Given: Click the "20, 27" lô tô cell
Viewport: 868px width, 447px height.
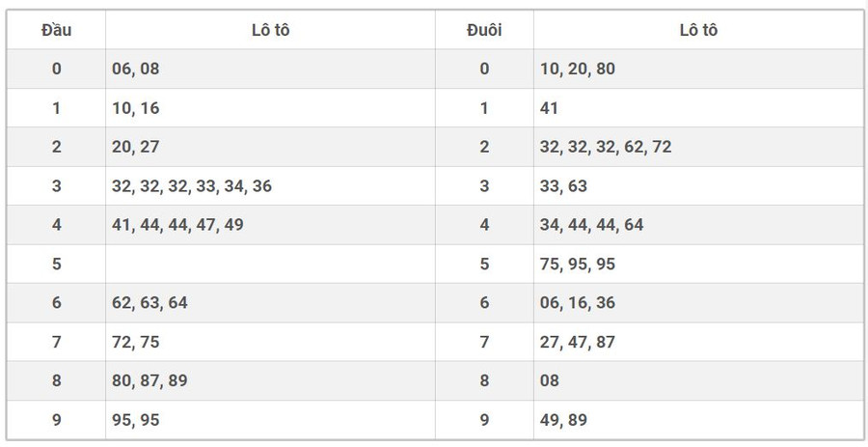Looking at the screenshot, I should tap(136, 147).
